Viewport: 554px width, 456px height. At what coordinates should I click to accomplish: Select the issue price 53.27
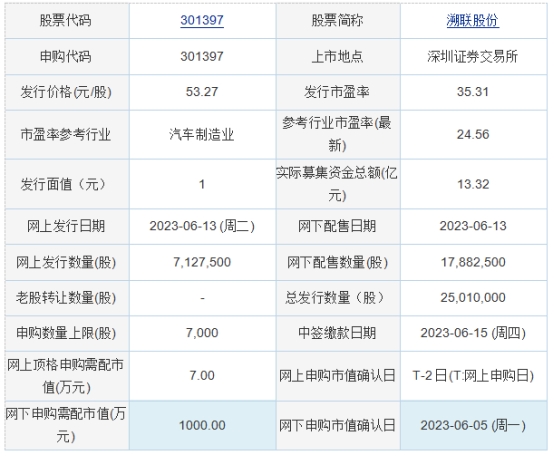[202, 92]
